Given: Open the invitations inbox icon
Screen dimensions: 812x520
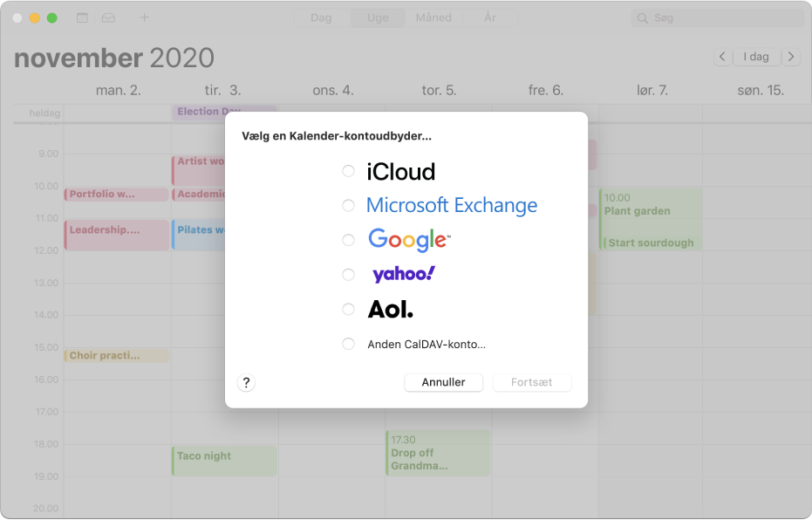Looking at the screenshot, I should [108, 18].
